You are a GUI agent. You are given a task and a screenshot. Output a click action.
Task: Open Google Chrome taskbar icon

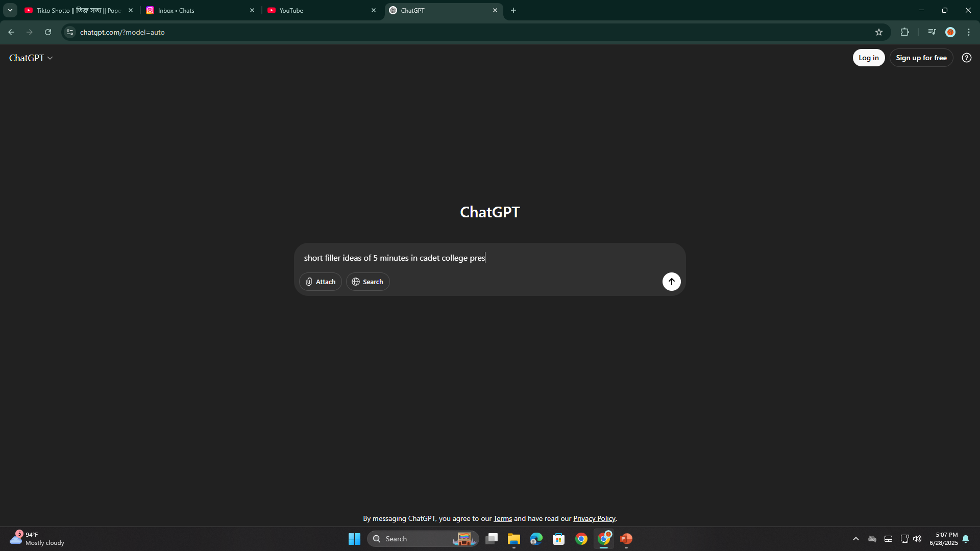(x=581, y=539)
